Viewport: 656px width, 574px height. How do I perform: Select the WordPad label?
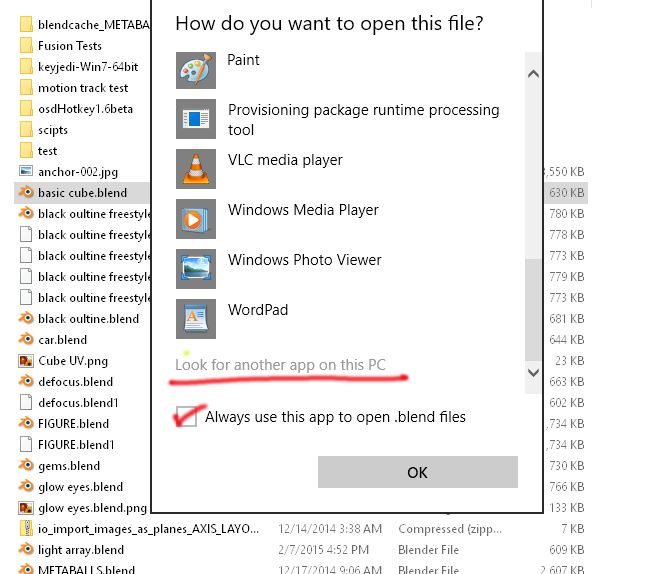pos(258,310)
